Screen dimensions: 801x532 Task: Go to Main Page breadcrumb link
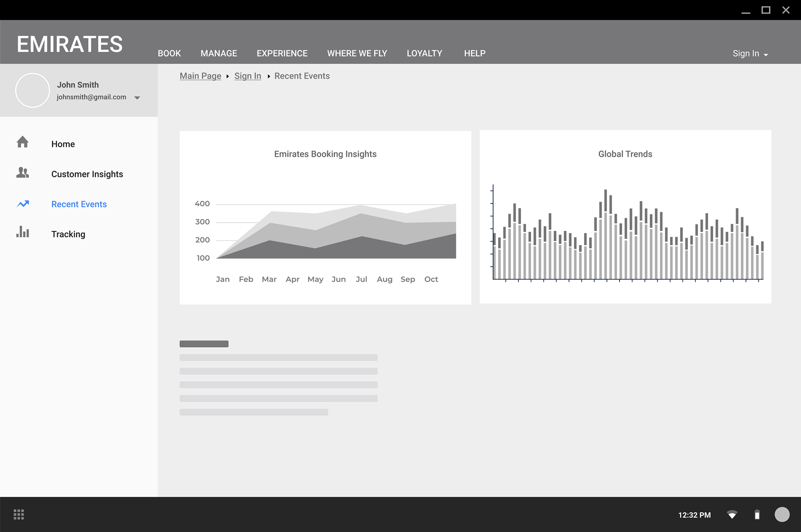(x=200, y=76)
